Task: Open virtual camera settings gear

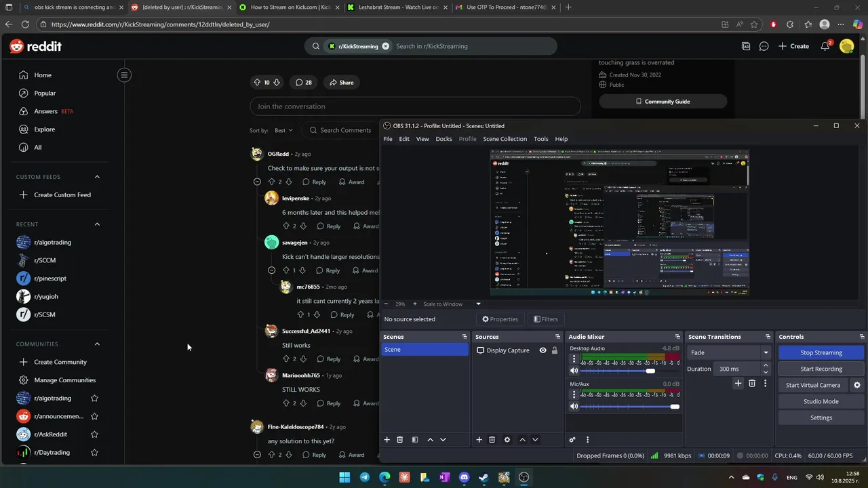Action: tap(857, 385)
